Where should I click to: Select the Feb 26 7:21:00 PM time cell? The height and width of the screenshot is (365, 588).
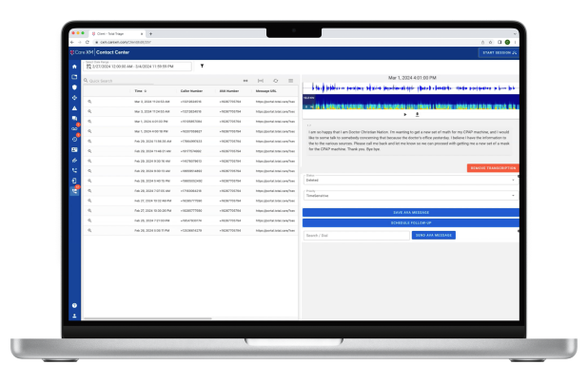[x=152, y=221]
